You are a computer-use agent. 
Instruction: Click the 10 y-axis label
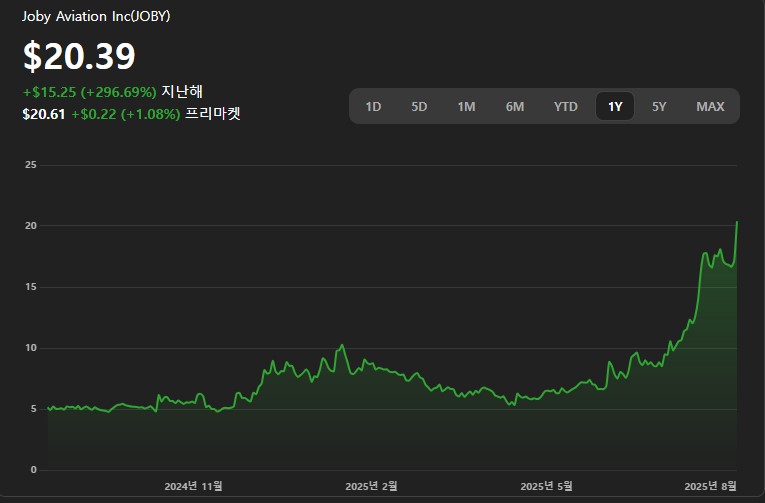pyautogui.click(x=31, y=348)
